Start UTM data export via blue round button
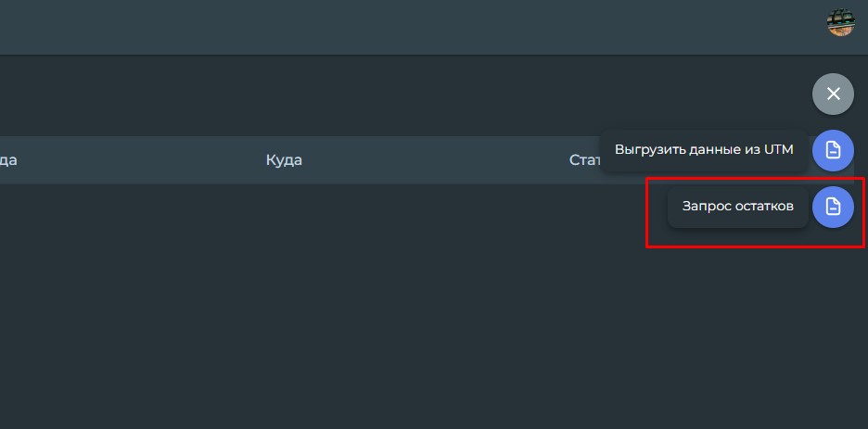The width and height of the screenshot is (868, 429). pos(833,150)
